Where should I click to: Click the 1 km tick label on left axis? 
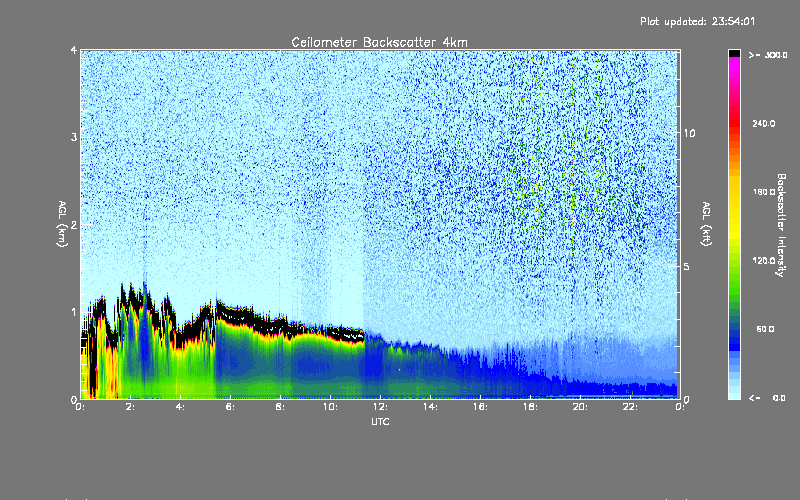click(74, 312)
